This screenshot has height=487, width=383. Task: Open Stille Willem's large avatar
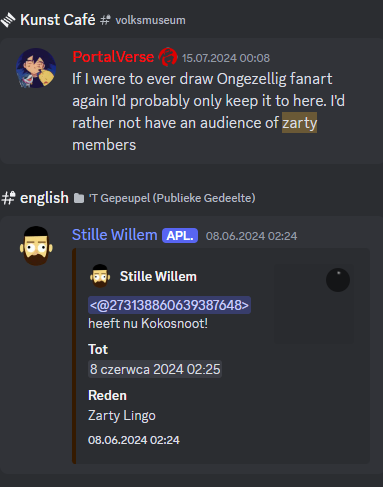coord(36,246)
